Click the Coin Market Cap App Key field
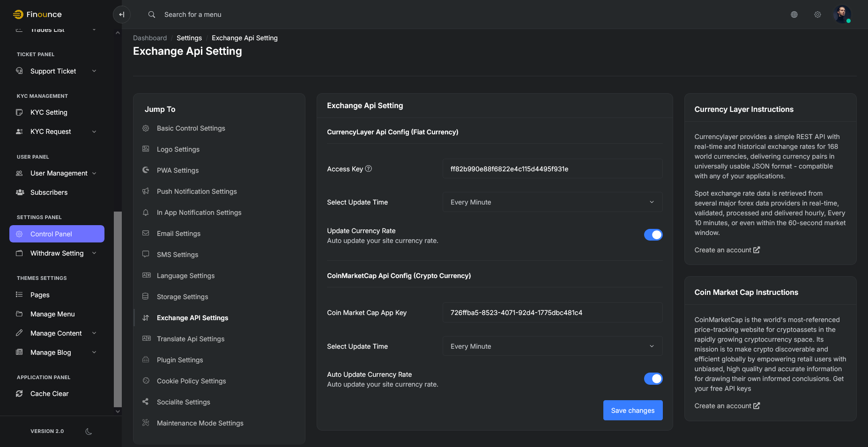This screenshot has height=447, width=868. [552, 313]
